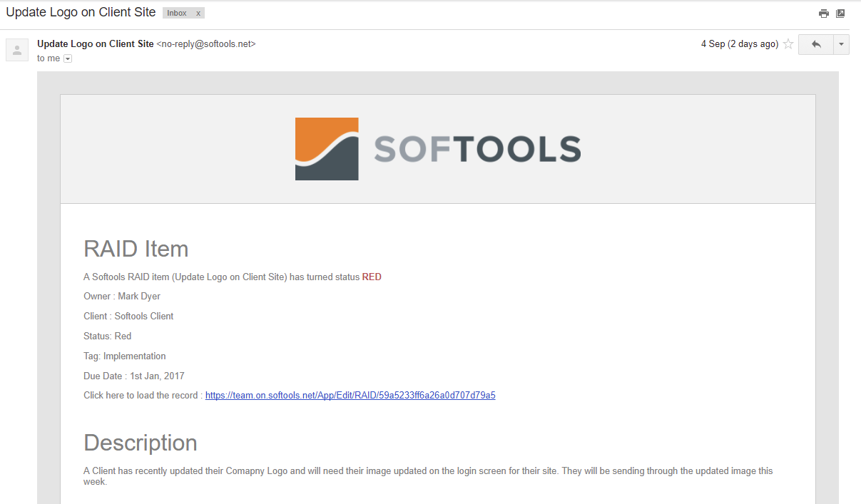Open the email in a new window
Screen dimensions: 861x504
click(840, 14)
